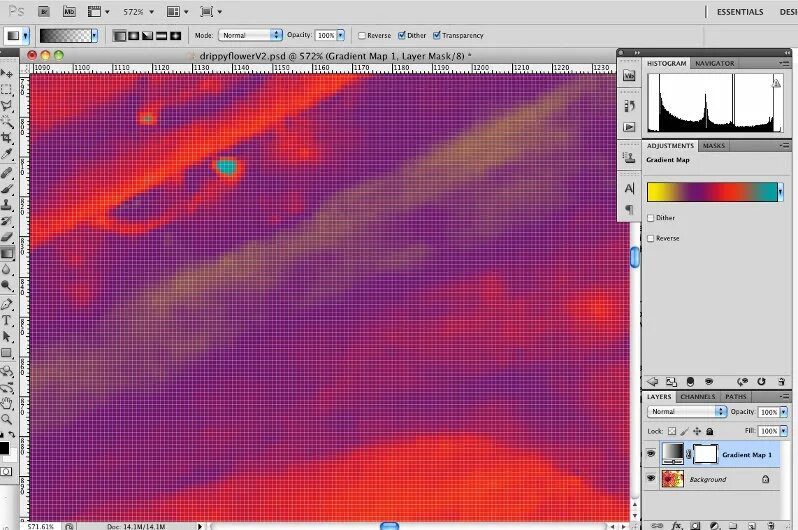Viewport: 798px width, 530px height.
Task: Select the Pen tool
Action: (x=7, y=304)
